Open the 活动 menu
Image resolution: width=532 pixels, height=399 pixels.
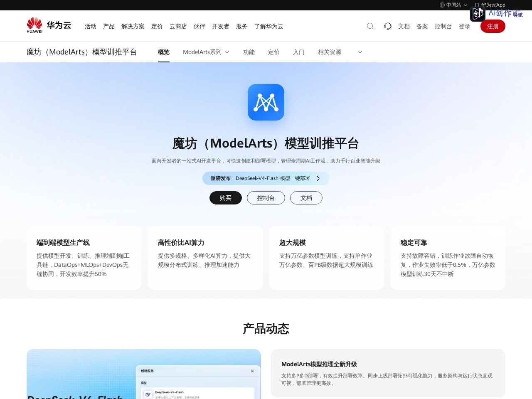click(x=91, y=26)
